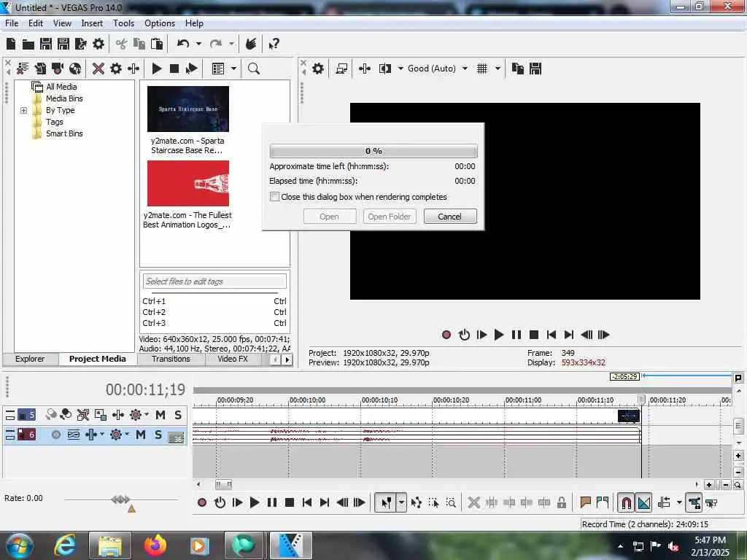Stop playback in timeline transport bar

(289, 502)
